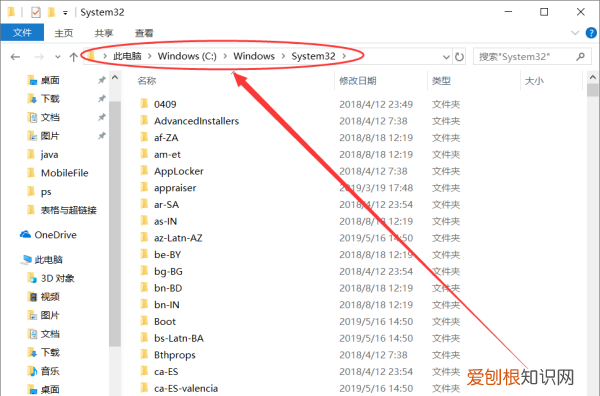The height and width of the screenshot is (396, 600).
Task: Select the af-ZA folder icon
Action: tap(144, 137)
